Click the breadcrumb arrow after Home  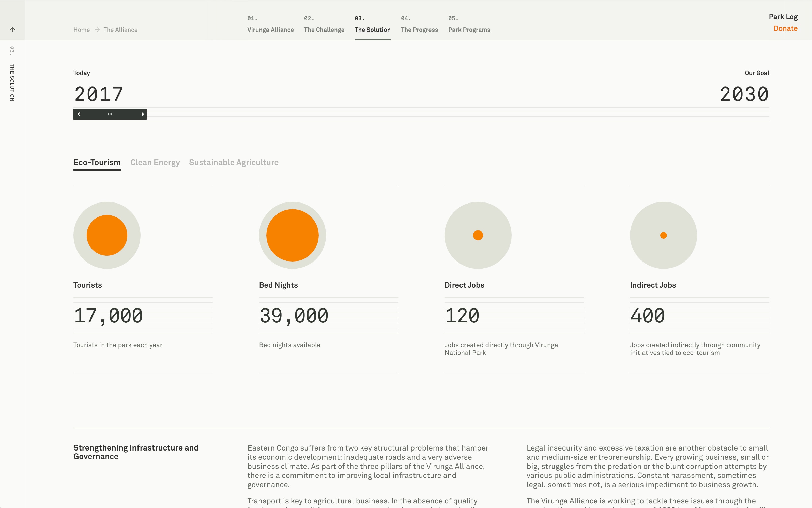coord(97,30)
